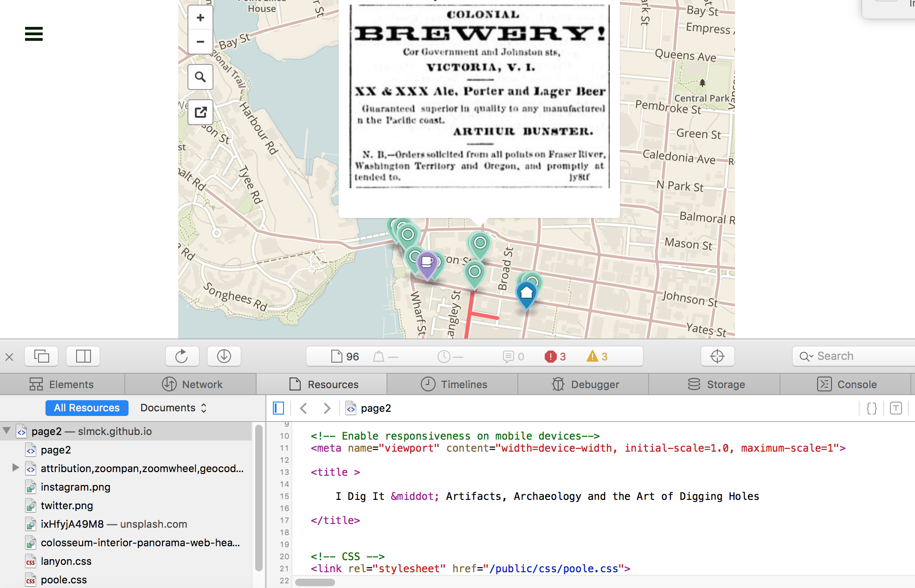Click the download web archive icon
Screen dimensions: 915x588
(x=224, y=356)
